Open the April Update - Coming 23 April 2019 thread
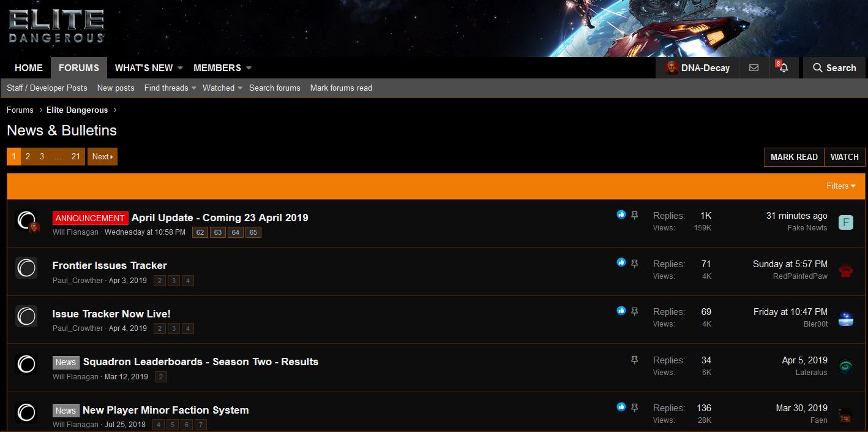868x432 pixels. (x=220, y=218)
